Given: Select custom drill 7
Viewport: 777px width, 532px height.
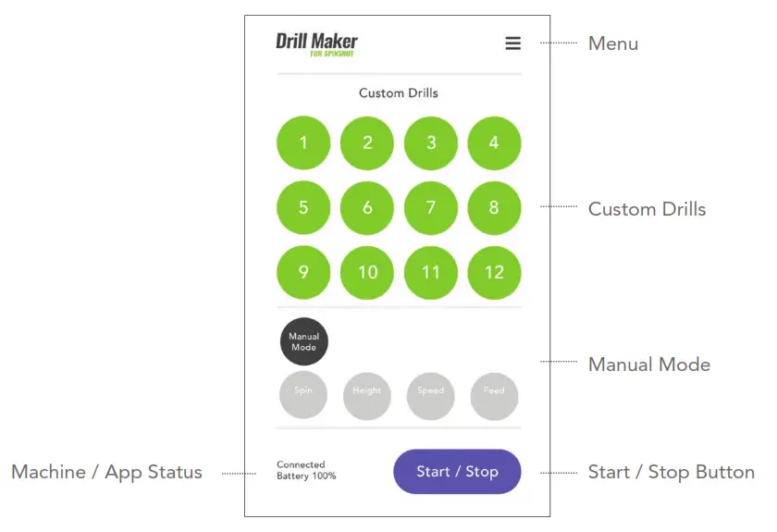Looking at the screenshot, I should point(431,208).
